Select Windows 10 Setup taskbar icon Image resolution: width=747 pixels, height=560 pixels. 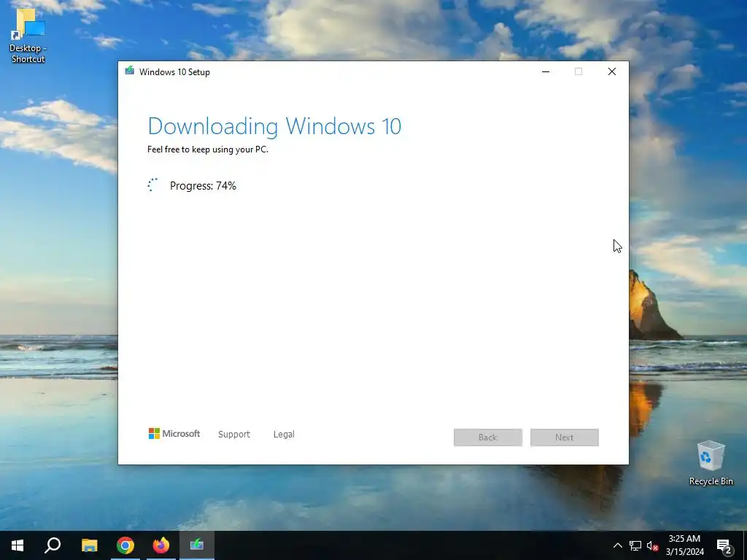[197, 545]
